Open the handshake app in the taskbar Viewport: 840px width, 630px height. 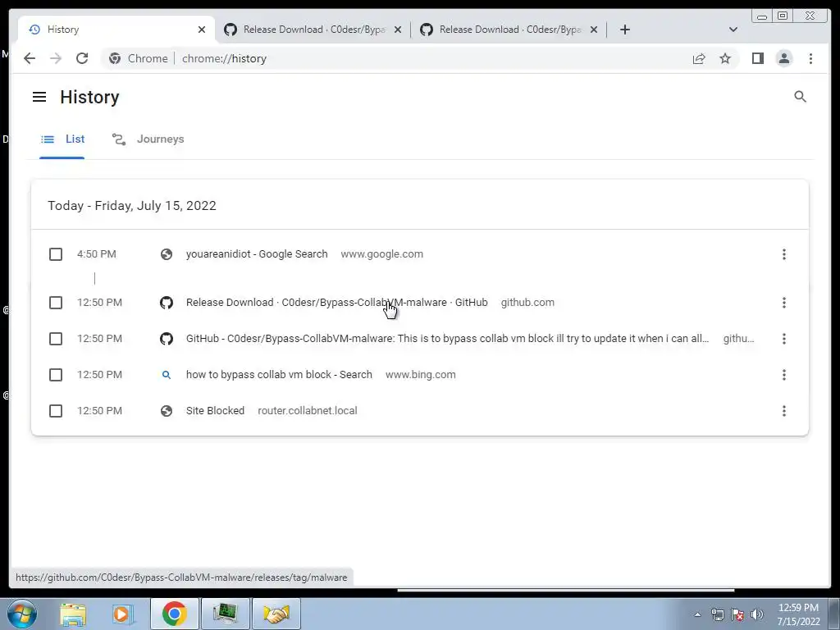click(276, 614)
